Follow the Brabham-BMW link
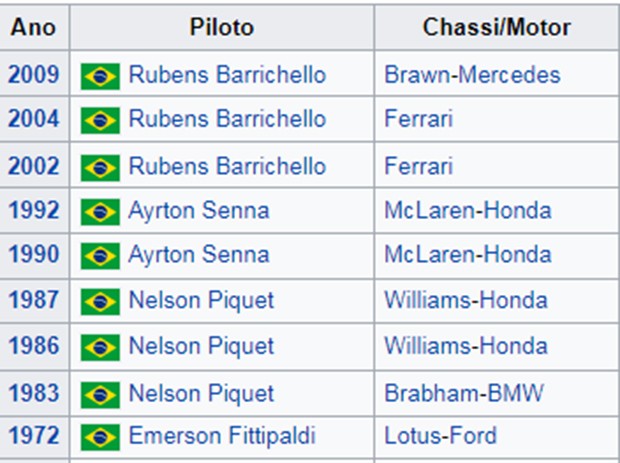Viewport: 620px width, 463px height. pyautogui.click(x=464, y=393)
